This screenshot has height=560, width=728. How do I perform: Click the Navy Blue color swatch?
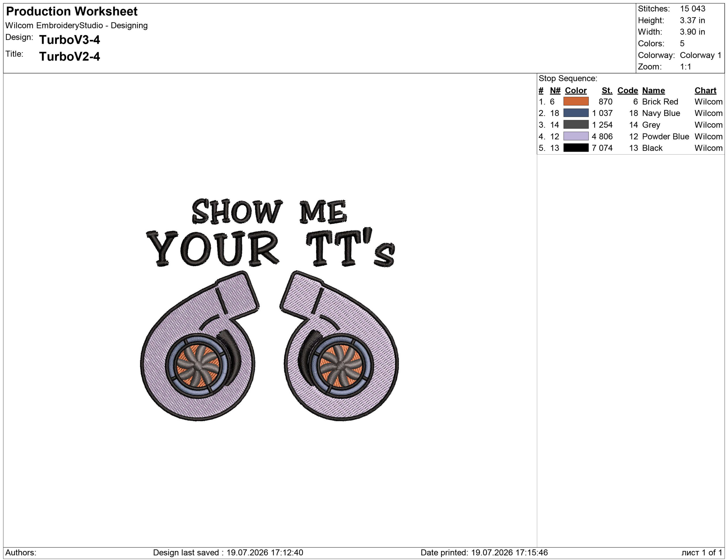[576, 113]
